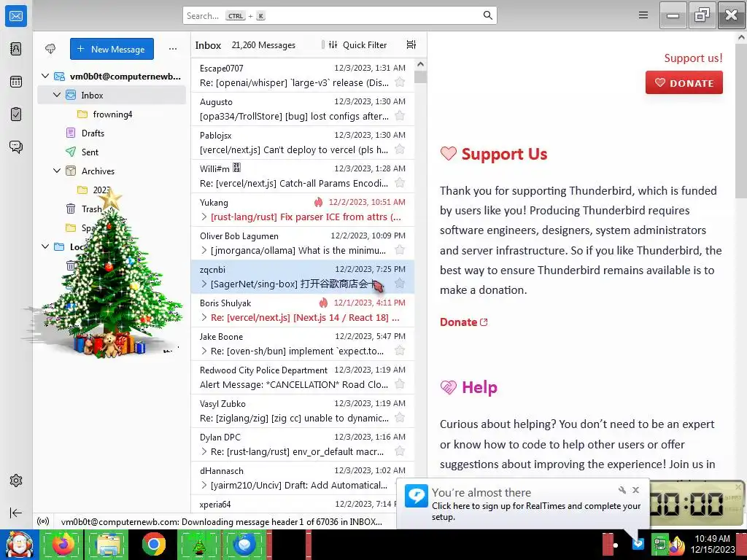Open the Chat space
Viewport: 747px width, 560px height.
point(16,147)
